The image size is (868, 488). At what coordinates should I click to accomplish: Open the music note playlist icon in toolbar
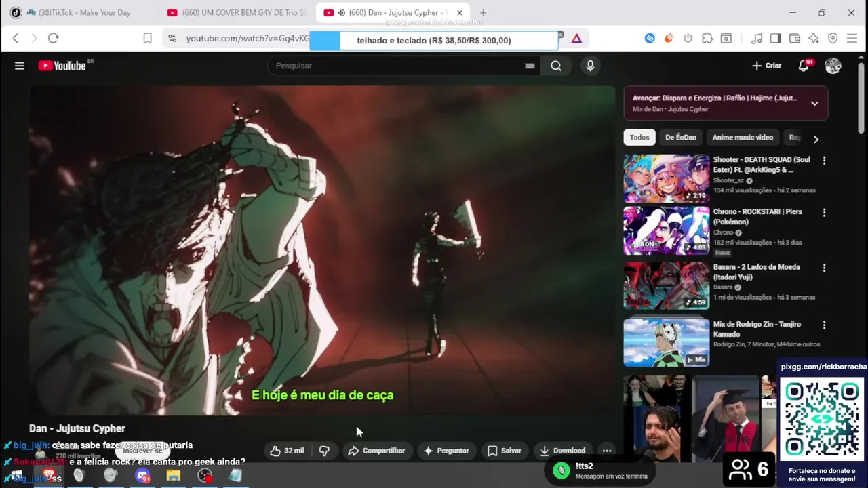[x=757, y=39]
